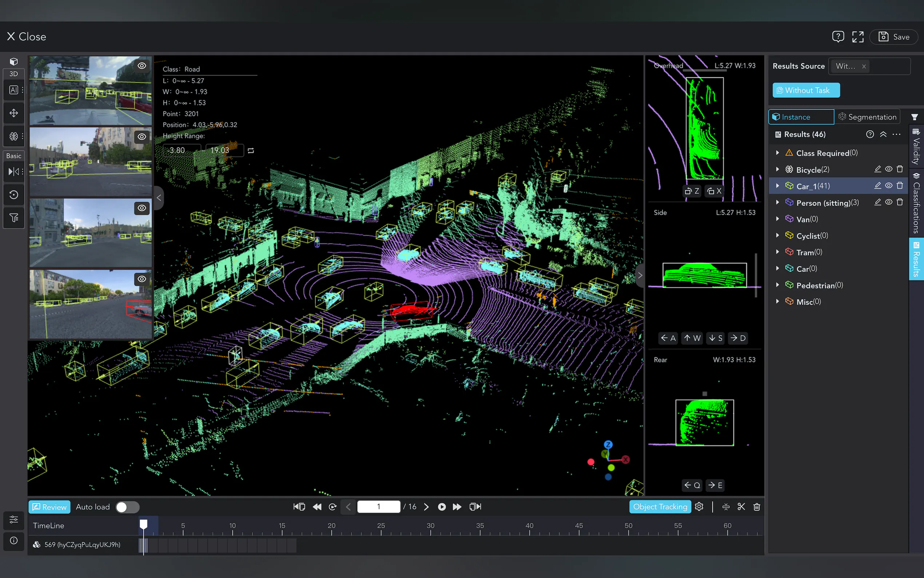Hide Car_1(41) results with eye icon

[x=889, y=185]
